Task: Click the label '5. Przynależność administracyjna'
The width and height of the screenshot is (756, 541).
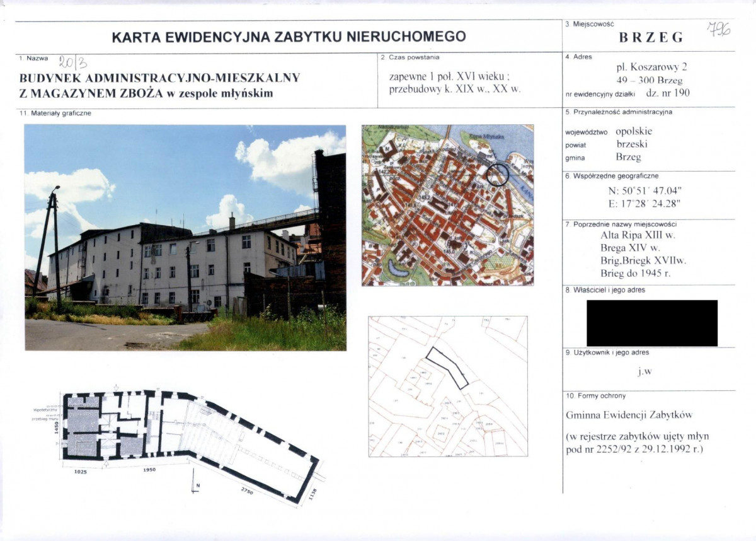Action: coord(619,112)
